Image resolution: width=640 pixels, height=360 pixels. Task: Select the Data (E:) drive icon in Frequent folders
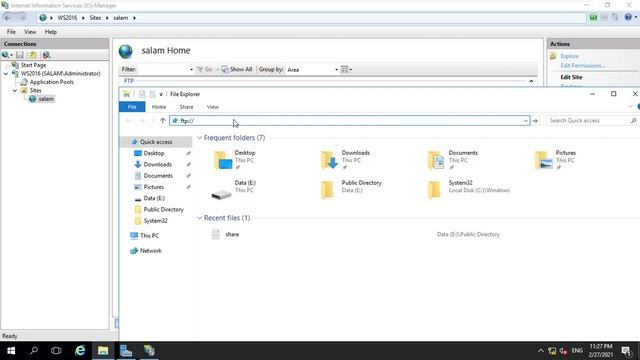tap(221, 195)
